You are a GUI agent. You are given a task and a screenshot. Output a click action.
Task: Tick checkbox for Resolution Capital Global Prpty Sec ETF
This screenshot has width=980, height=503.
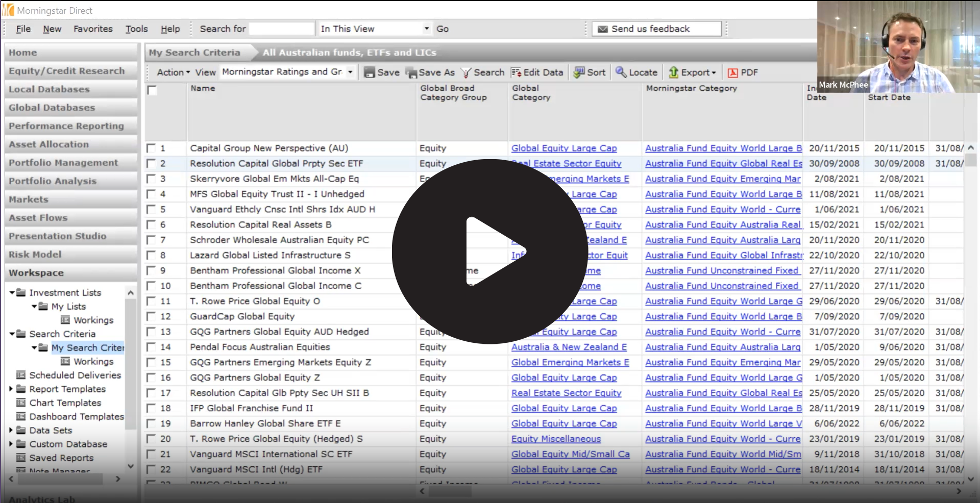click(151, 163)
